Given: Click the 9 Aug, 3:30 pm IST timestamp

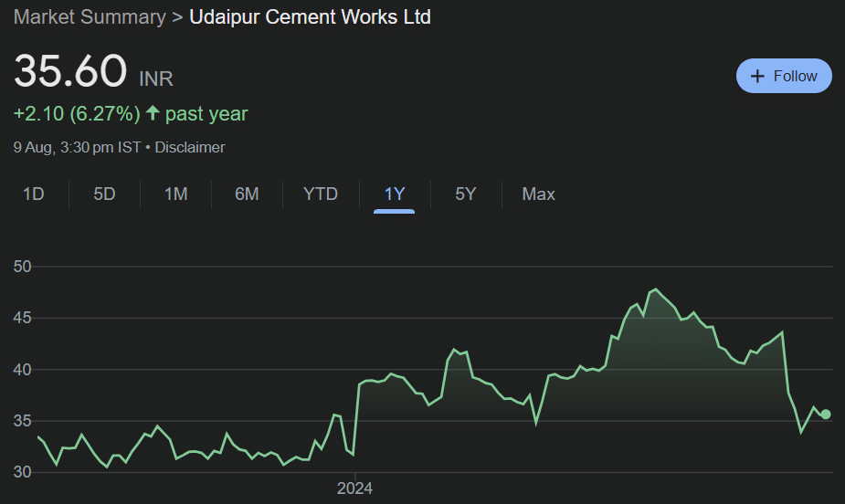Looking at the screenshot, I should pyautogui.click(x=77, y=148).
